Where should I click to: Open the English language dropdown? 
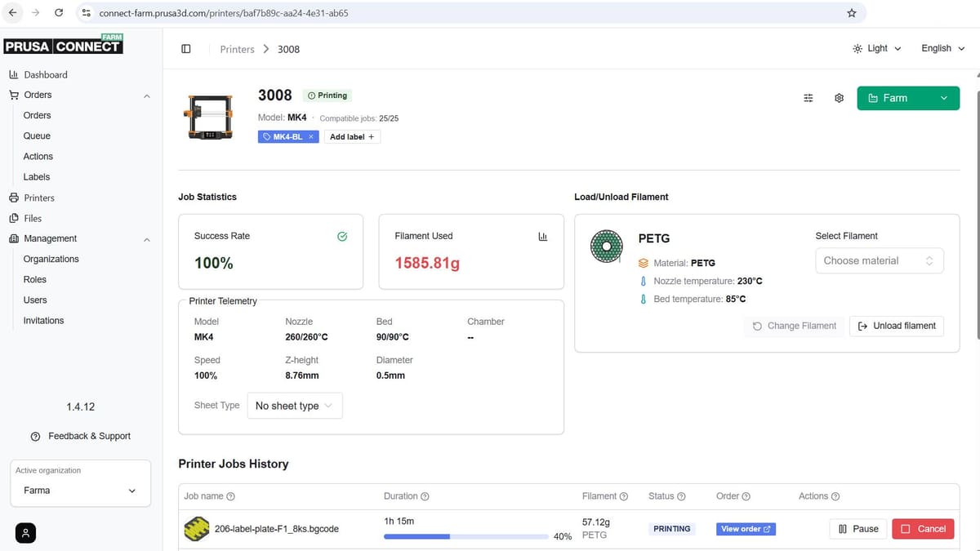click(x=942, y=48)
